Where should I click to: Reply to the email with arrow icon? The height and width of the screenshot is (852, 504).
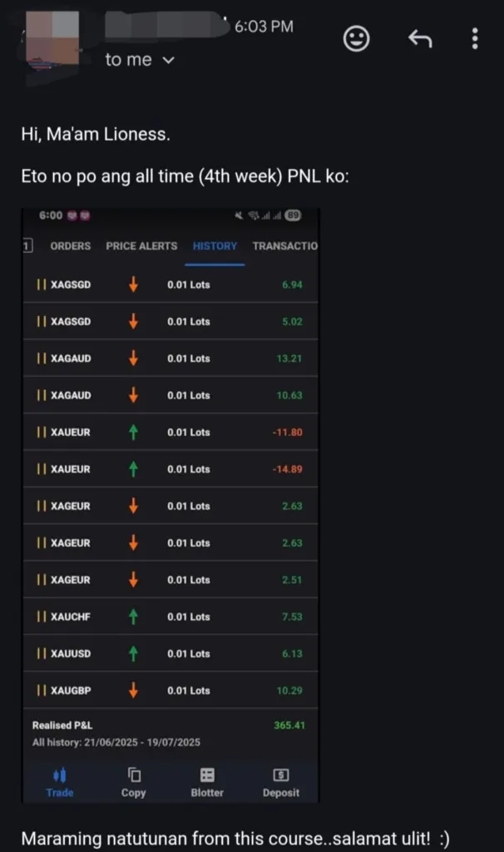pyautogui.click(x=420, y=38)
